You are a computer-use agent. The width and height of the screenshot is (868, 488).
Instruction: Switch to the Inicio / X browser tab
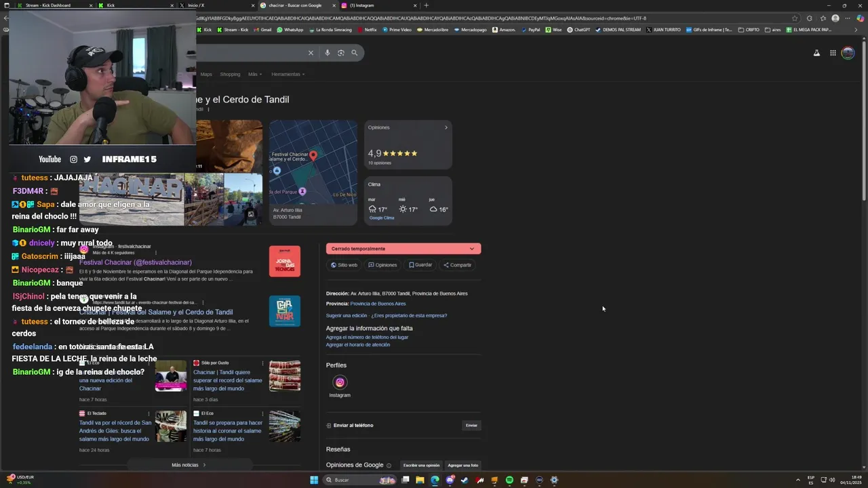click(216, 5)
